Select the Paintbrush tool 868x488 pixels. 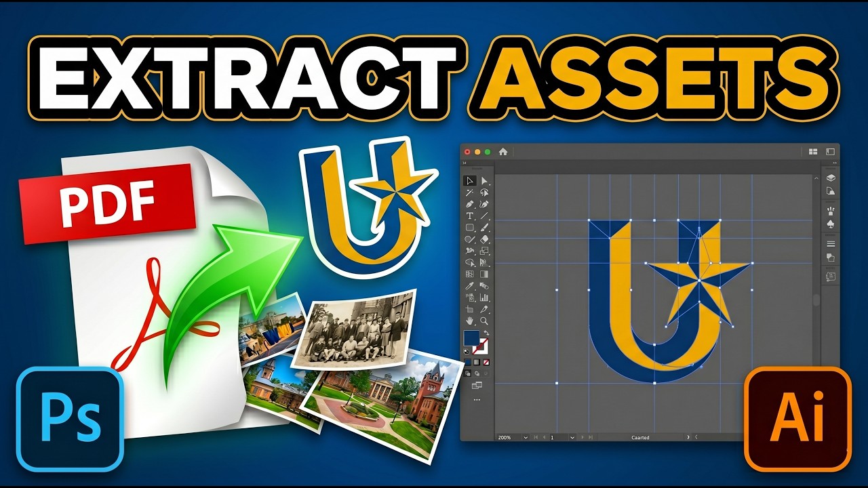(484, 227)
